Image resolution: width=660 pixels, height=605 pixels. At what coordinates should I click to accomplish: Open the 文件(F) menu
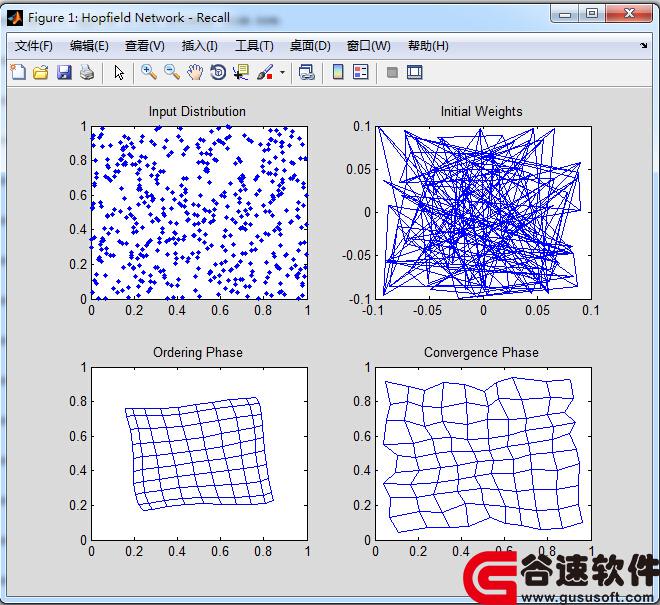point(34,45)
